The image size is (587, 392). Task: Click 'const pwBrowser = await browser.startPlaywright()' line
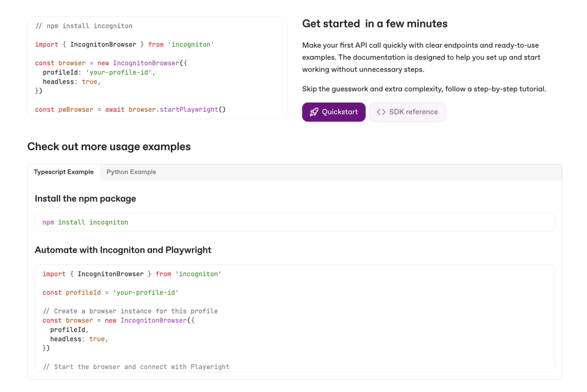pos(130,109)
